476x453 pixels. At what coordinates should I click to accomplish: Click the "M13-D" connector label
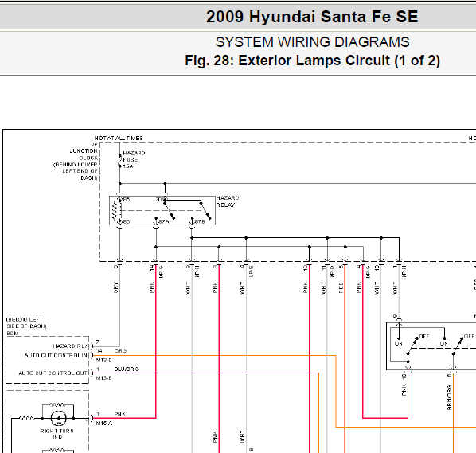[103, 360]
